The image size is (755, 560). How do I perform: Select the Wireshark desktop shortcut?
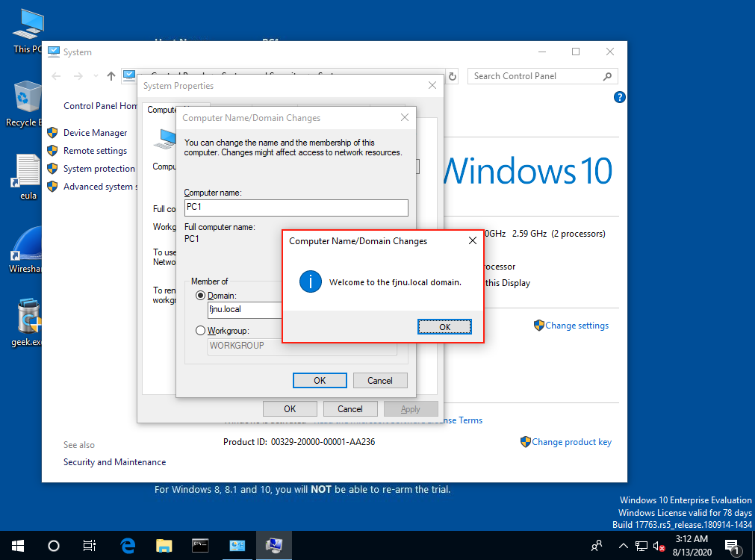coord(25,250)
